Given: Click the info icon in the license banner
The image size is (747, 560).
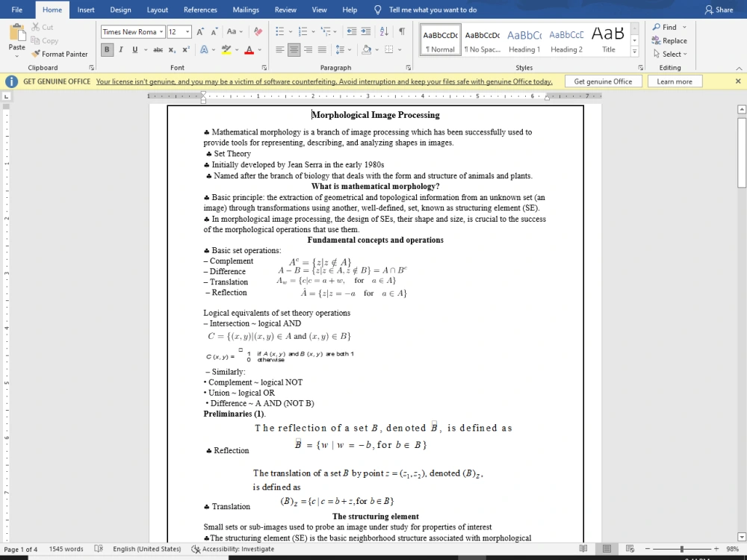Looking at the screenshot, I should click(11, 81).
